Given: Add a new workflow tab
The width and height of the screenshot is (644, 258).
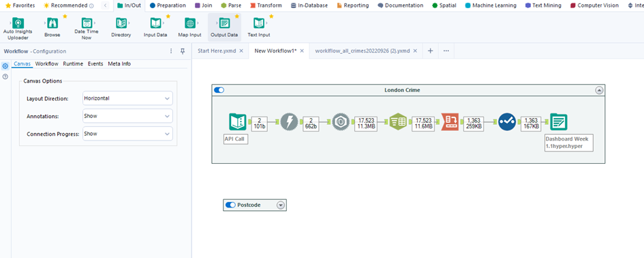Looking at the screenshot, I should point(430,51).
